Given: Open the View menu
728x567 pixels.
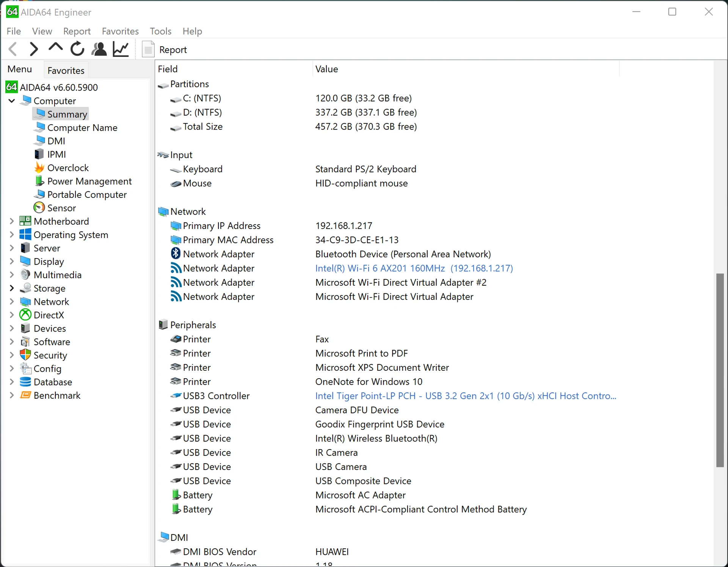Looking at the screenshot, I should pos(42,31).
